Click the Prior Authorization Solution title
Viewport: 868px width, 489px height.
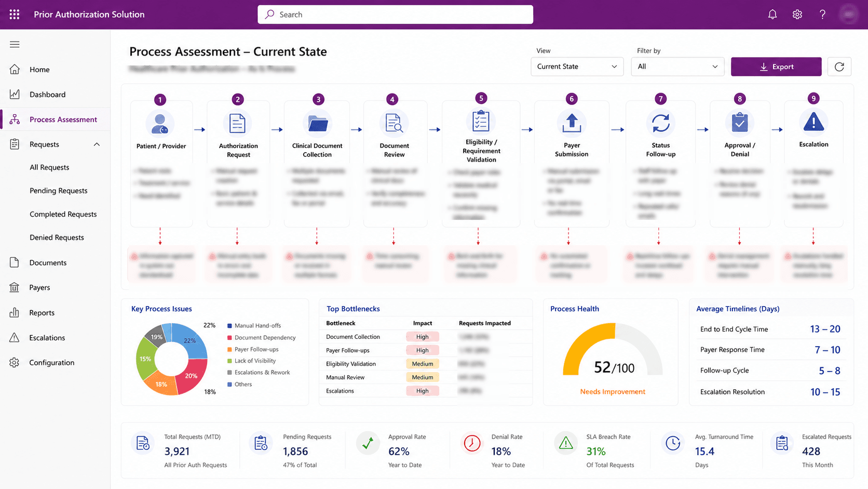[89, 15]
